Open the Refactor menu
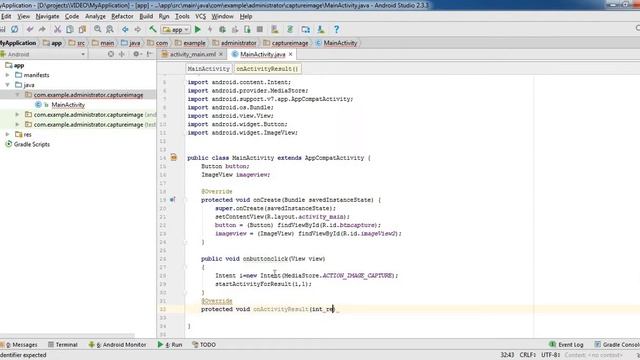The image size is (640, 360). 122,16
